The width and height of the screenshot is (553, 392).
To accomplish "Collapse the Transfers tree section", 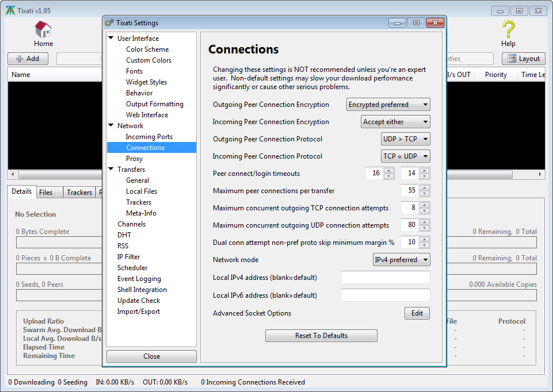I will (111, 169).
